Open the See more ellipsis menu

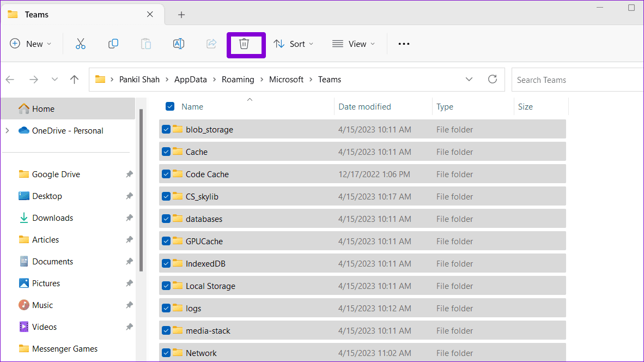pos(404,44)
